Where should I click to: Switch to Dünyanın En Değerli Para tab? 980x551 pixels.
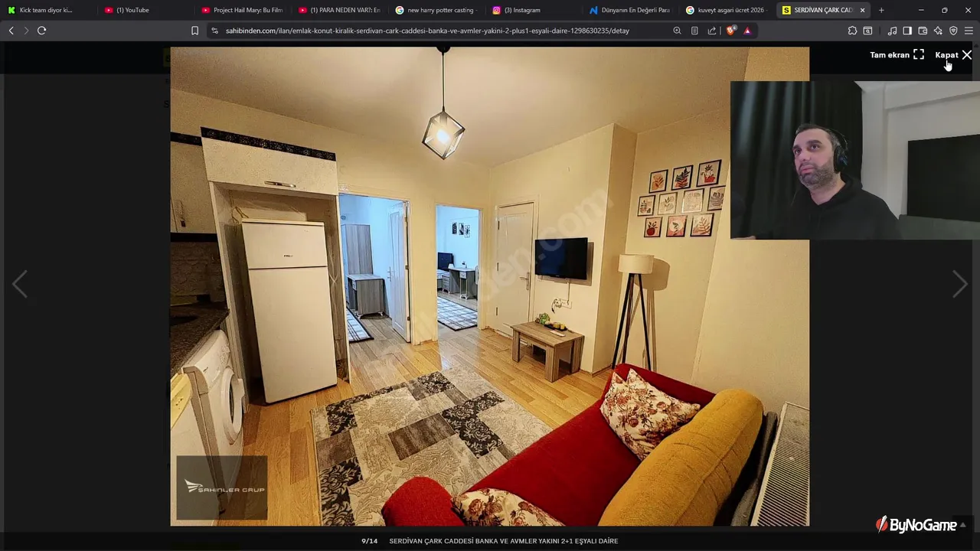click(x=631, y=10)
